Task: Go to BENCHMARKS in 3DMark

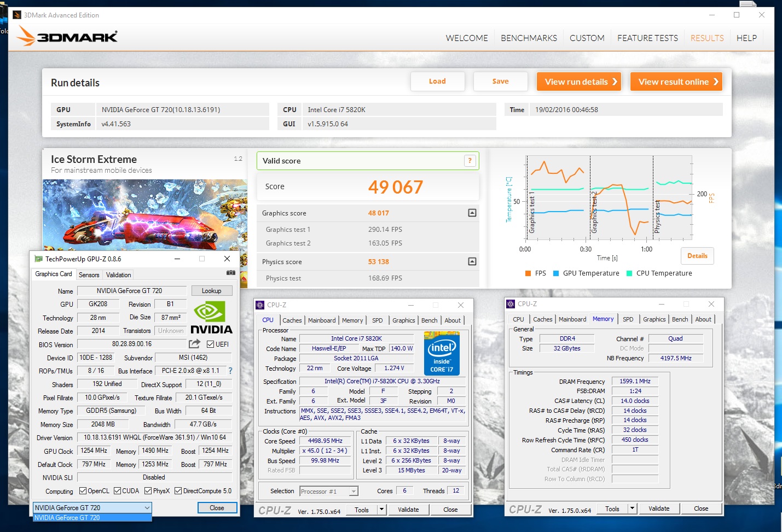Action: [529, 38]
